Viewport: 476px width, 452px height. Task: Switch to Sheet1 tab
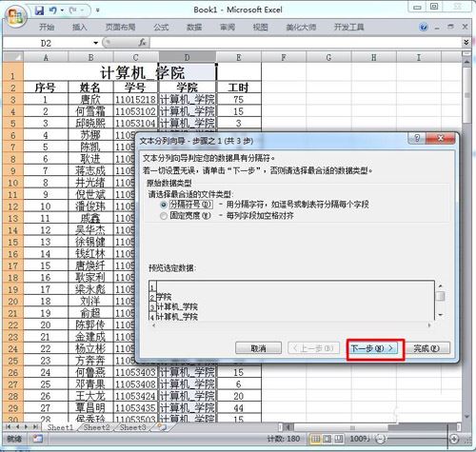pyautogui.click(x=60, y=427)
